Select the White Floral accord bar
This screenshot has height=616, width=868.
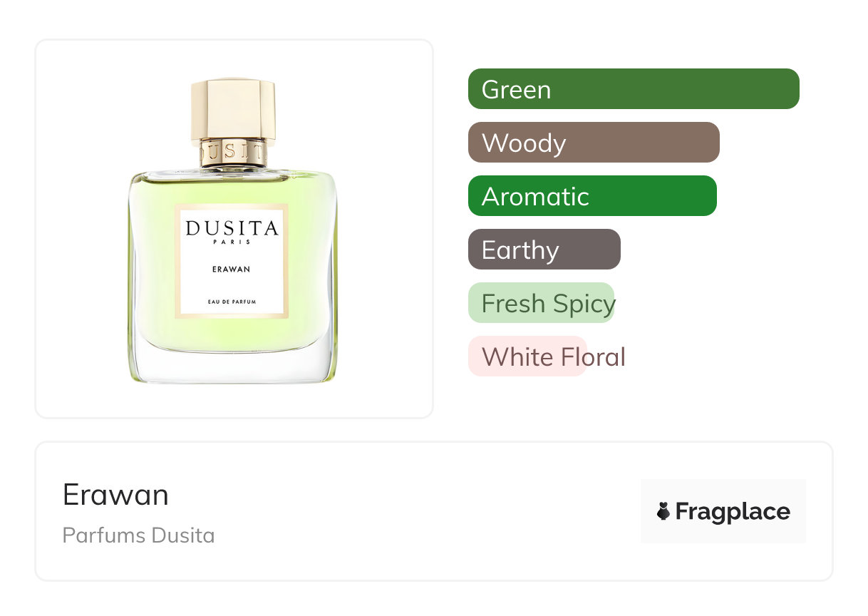click(527, 356)
